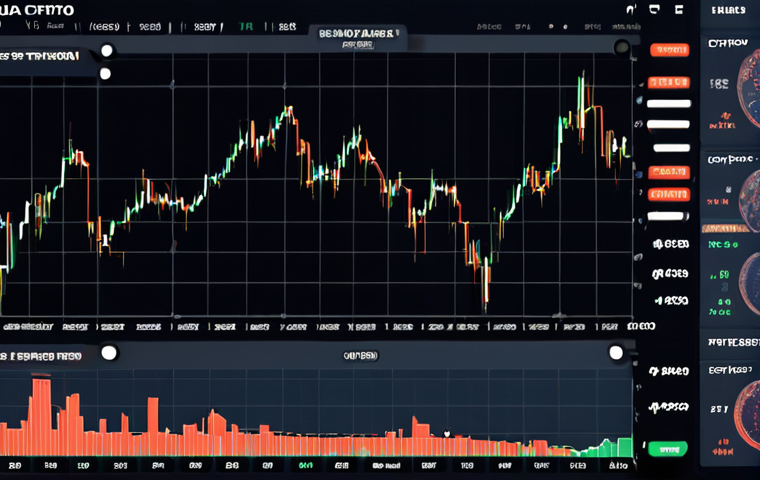The width and height of the screenshot is (760, 480).
Task: Click the first of the three top-right window icons
Action: (631, 9)
